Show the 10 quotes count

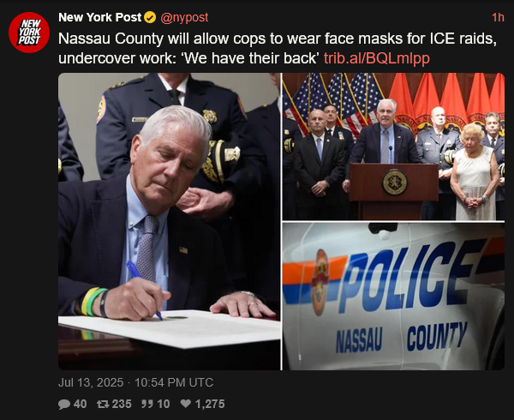tap(164, 404)
